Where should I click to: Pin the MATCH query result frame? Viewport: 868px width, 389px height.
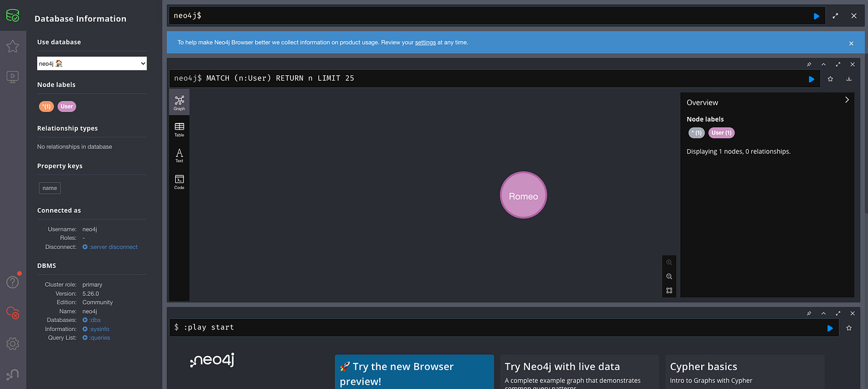(809, 64)
